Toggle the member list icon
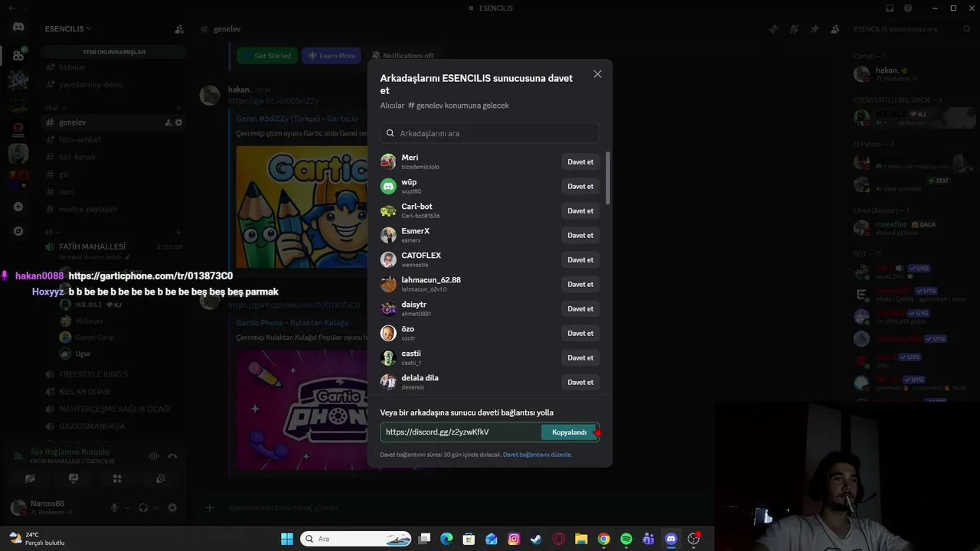This screenshot has width=980, height=551. [835, 29]
